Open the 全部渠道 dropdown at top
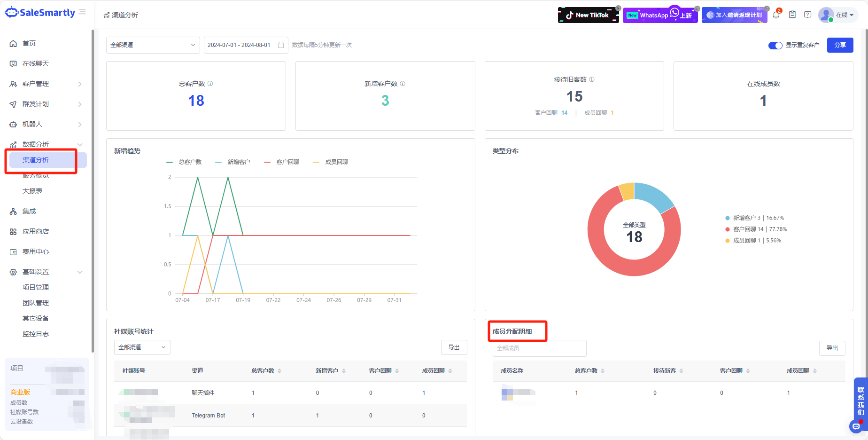 [x=153, y=45]
